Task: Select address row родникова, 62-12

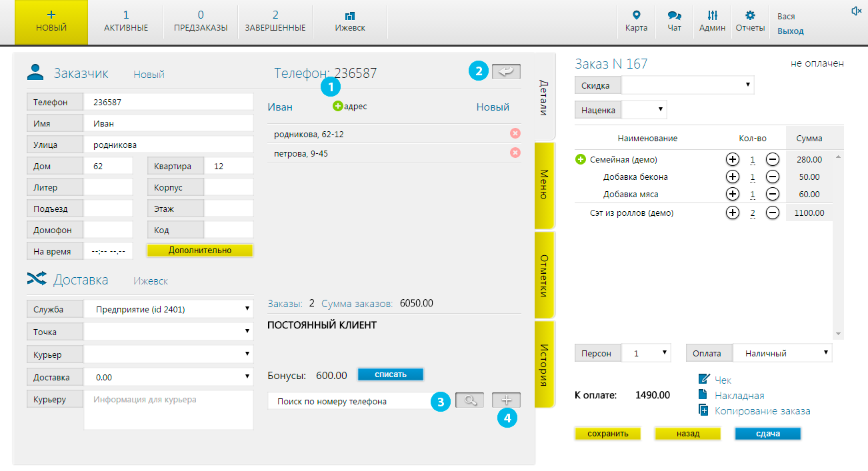Action: point(393,134)
